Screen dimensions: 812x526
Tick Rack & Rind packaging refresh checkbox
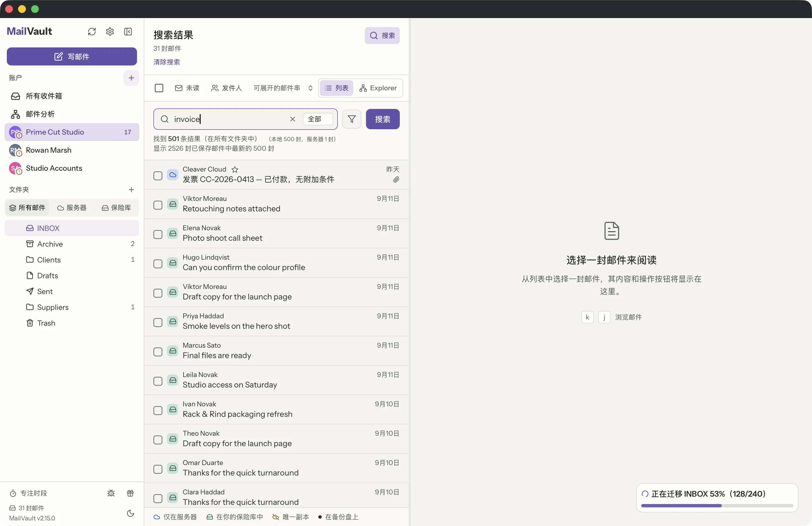158,411
